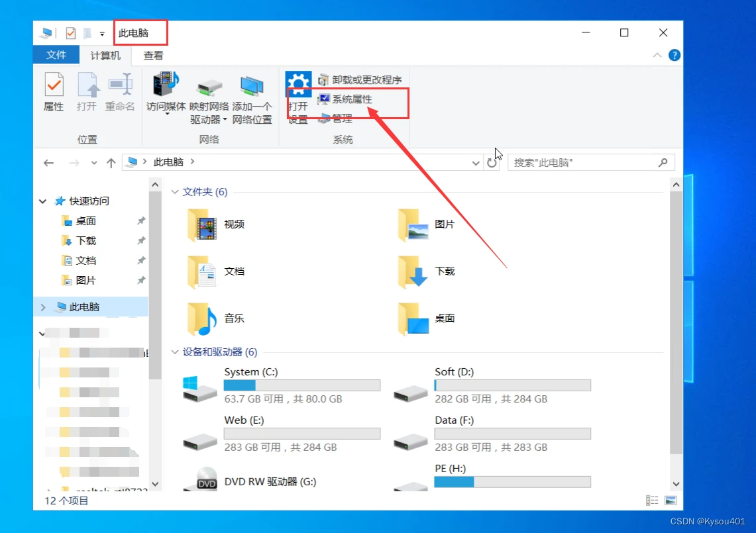
Task: Collapse the Folders (文件夹) group
Action: [x=174, y=192]
